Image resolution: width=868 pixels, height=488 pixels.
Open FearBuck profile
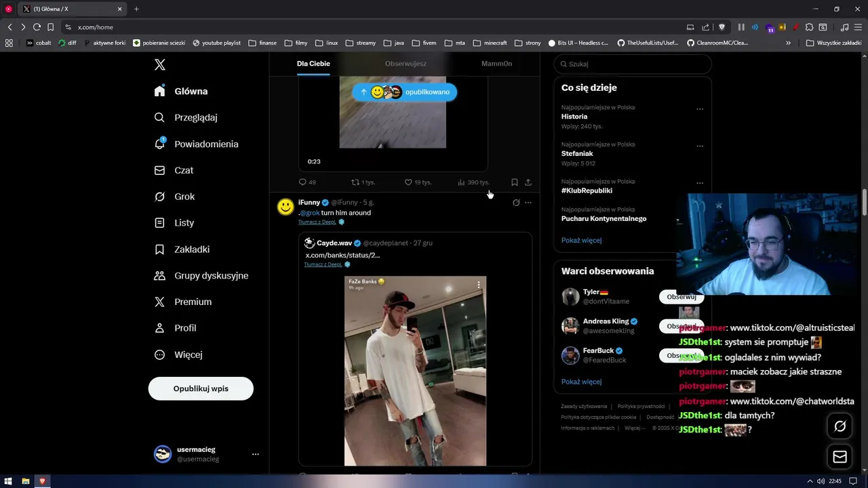click(x=598, y=350)
